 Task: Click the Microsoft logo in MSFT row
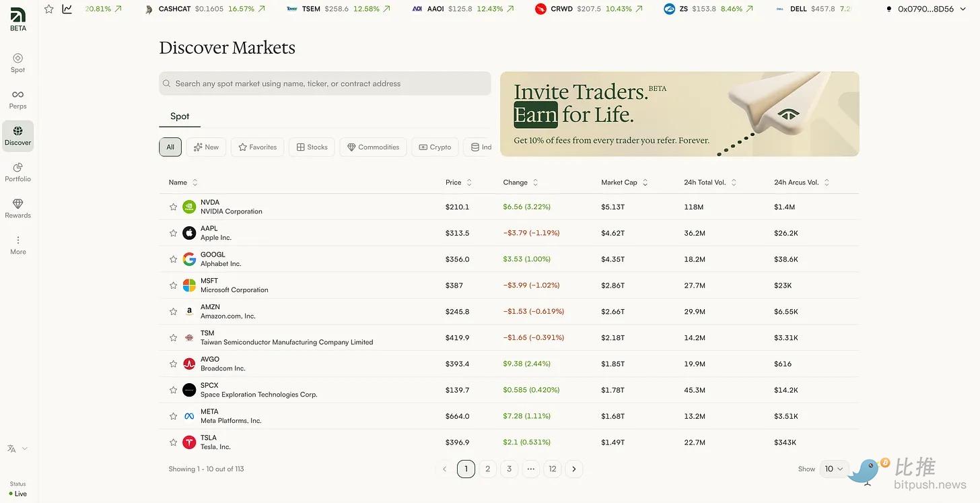(189, 286)
